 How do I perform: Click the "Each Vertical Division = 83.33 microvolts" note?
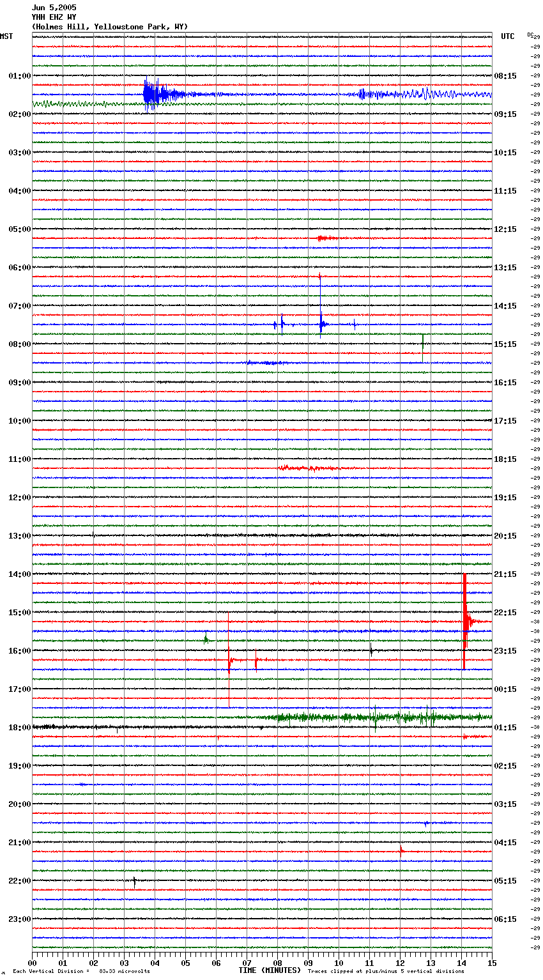pos(81,972)
